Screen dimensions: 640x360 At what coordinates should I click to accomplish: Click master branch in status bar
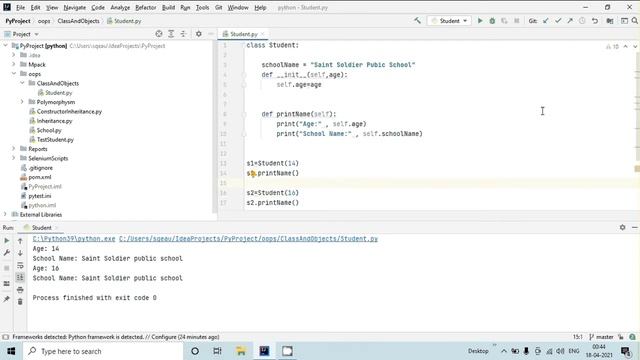[x=602, y=337]
